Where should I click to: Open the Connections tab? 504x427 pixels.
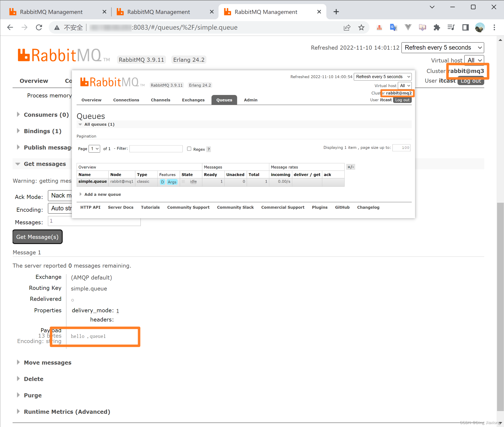tap(126, 100)
